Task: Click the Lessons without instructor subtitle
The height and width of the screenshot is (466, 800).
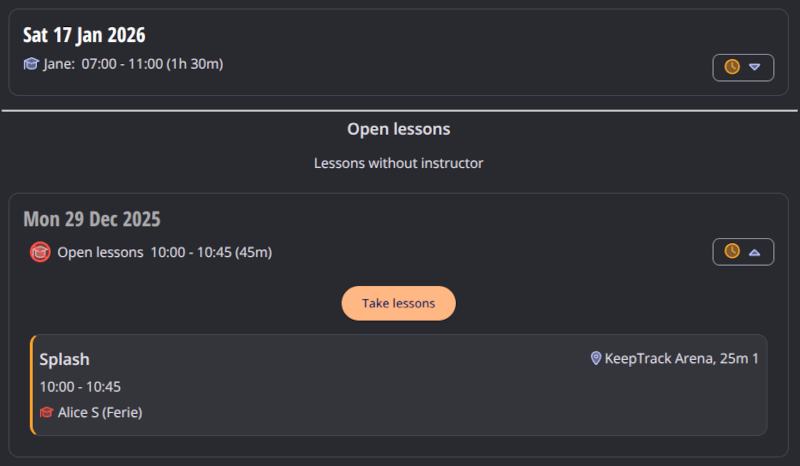Action: [399, 162]
